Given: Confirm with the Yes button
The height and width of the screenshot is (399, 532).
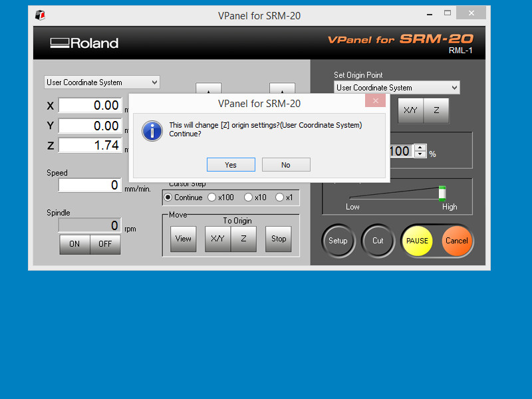Looking at the screenshot, I should pyautogui.click(x=231, y=164).
